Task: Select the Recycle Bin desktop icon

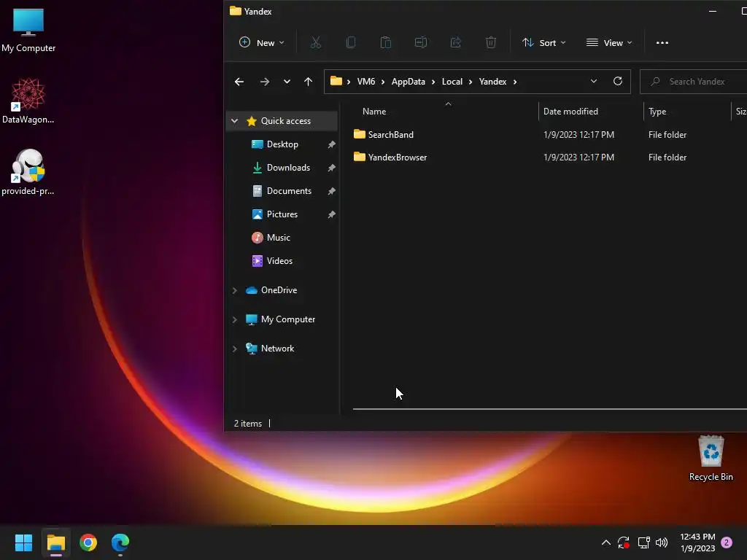Action: [711, 458]
